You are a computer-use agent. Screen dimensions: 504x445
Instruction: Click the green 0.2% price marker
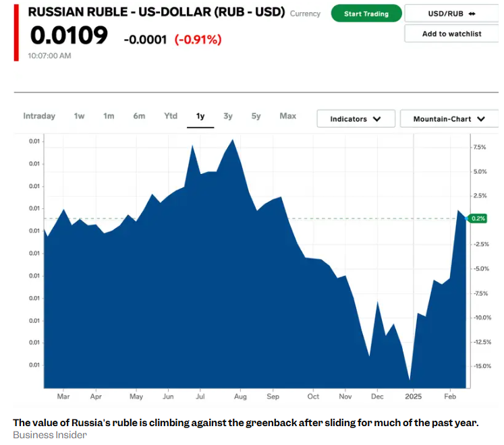pyautogui.click(x=478, y=218)
